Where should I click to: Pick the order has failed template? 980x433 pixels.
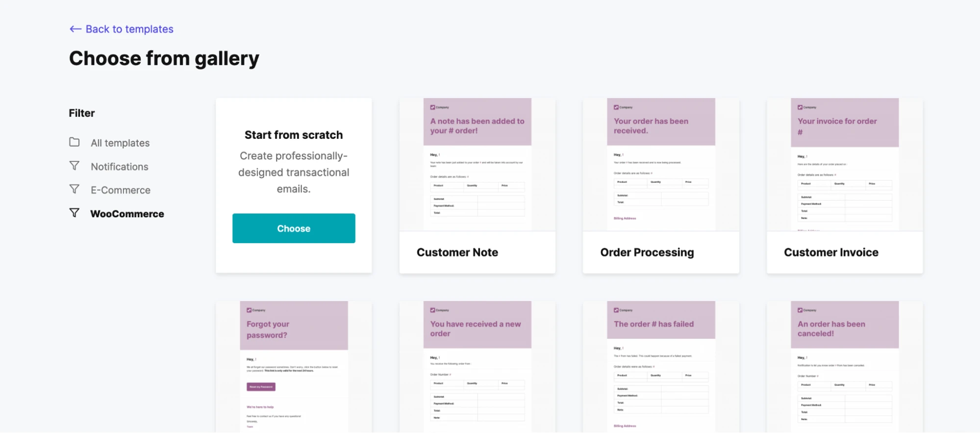click(660, 367)
